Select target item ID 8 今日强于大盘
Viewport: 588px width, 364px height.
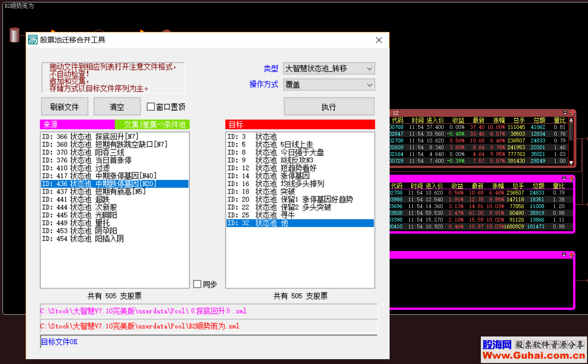pos(300,153)
